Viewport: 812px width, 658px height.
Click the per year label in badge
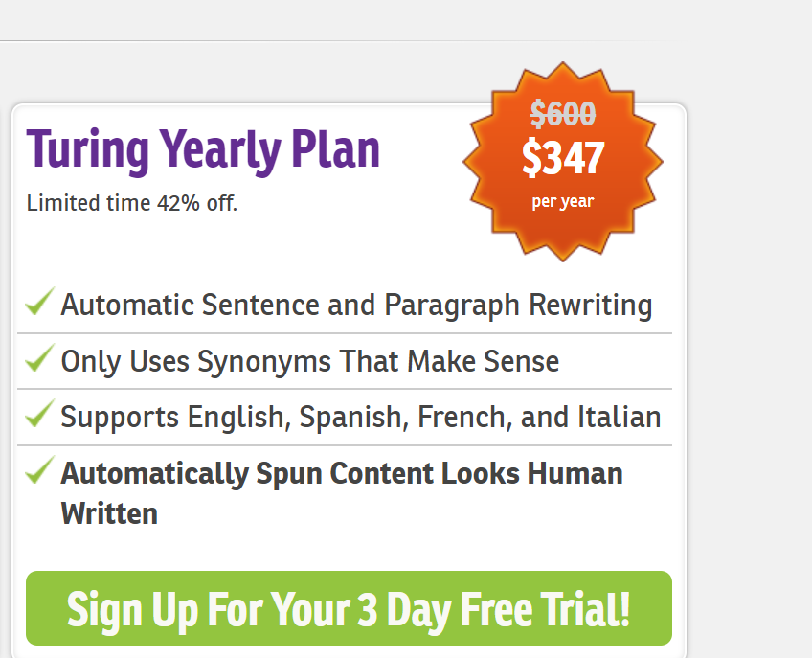pyautogui.click(x=563, y=201)
